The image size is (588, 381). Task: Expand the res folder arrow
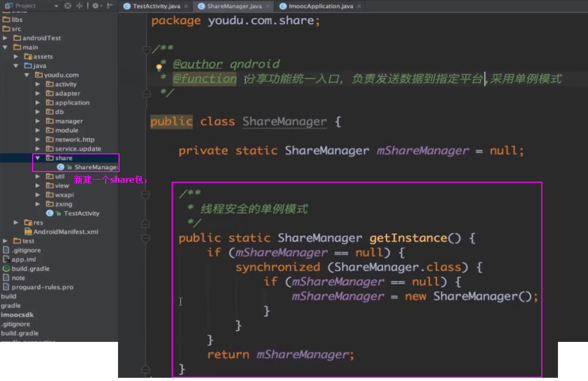tap(16, 222)
